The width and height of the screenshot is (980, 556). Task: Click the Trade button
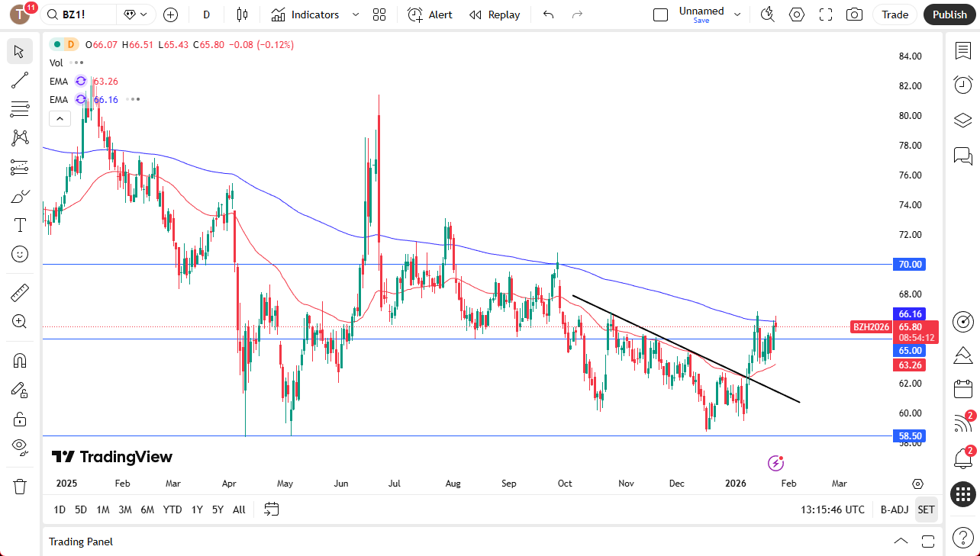895,14
